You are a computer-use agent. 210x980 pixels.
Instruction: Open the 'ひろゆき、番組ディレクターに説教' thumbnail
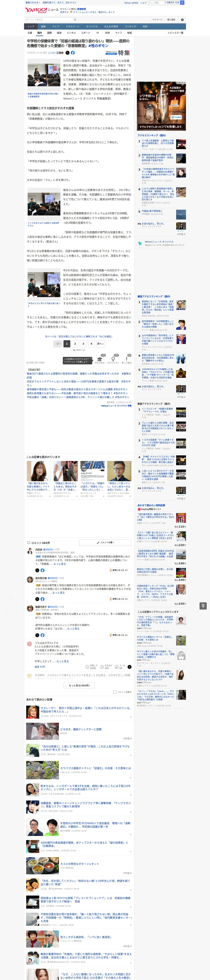[x=42, y=731]
